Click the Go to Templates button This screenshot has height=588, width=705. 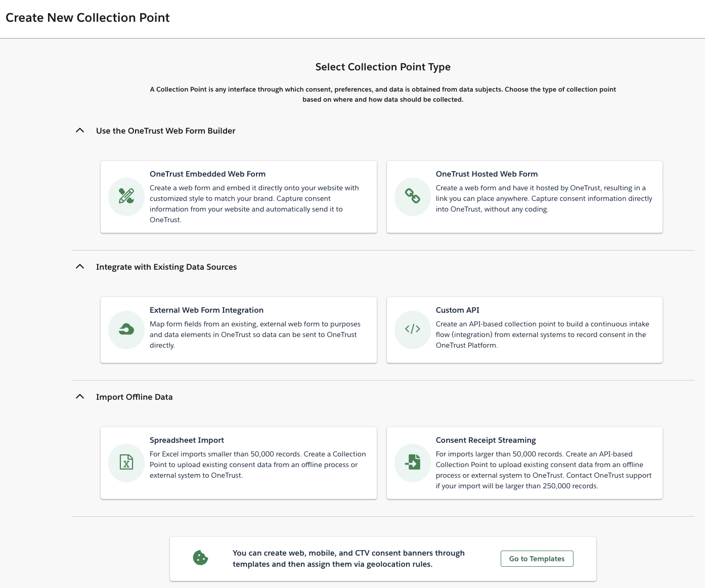pyautogui.click(x=536, y=558)
